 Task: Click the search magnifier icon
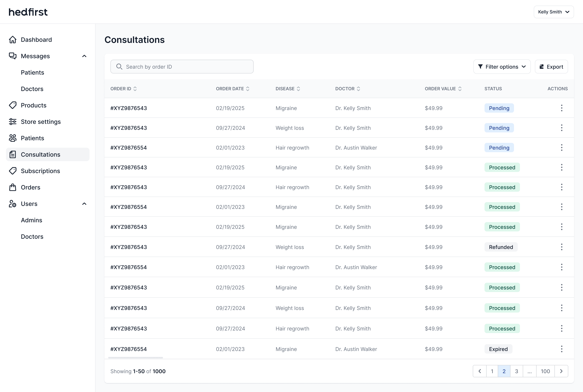(x=119, y=67)
